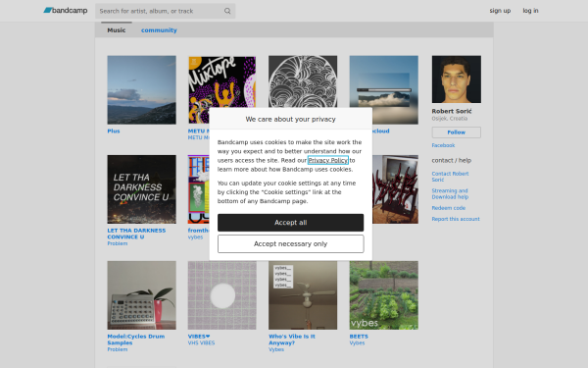Click the Plus album title link
588x368 pixels.
(x=114, y=131)
